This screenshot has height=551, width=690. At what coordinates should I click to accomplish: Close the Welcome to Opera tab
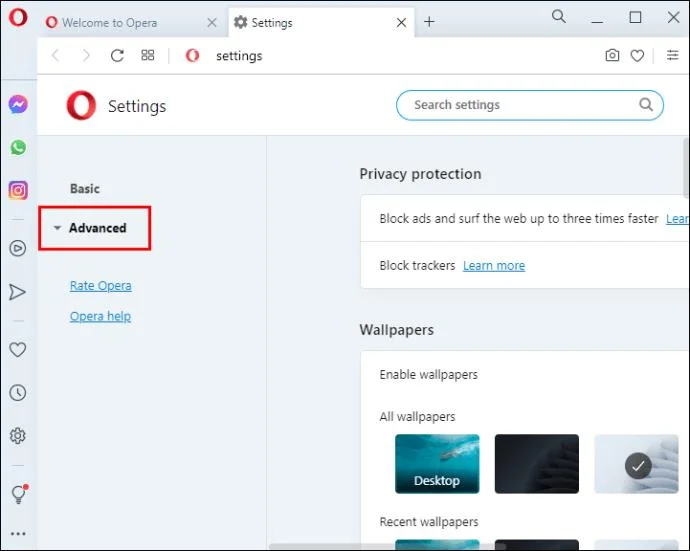[x=212, y=22]
